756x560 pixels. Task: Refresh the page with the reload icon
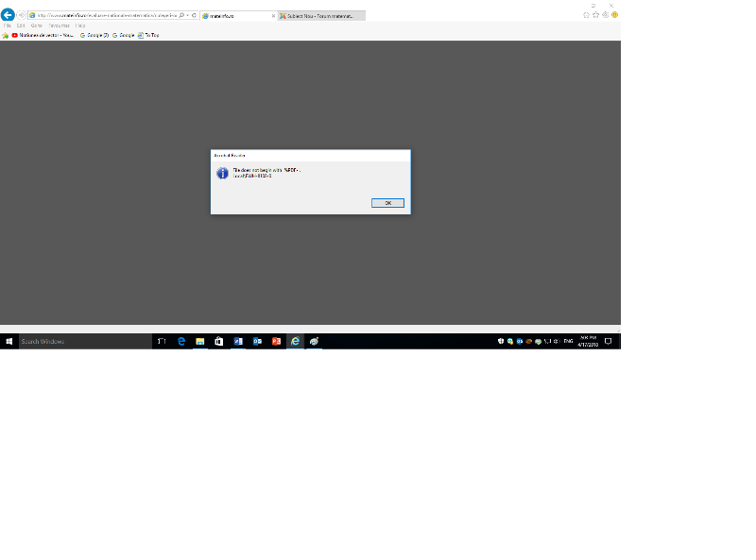point(194,15)
